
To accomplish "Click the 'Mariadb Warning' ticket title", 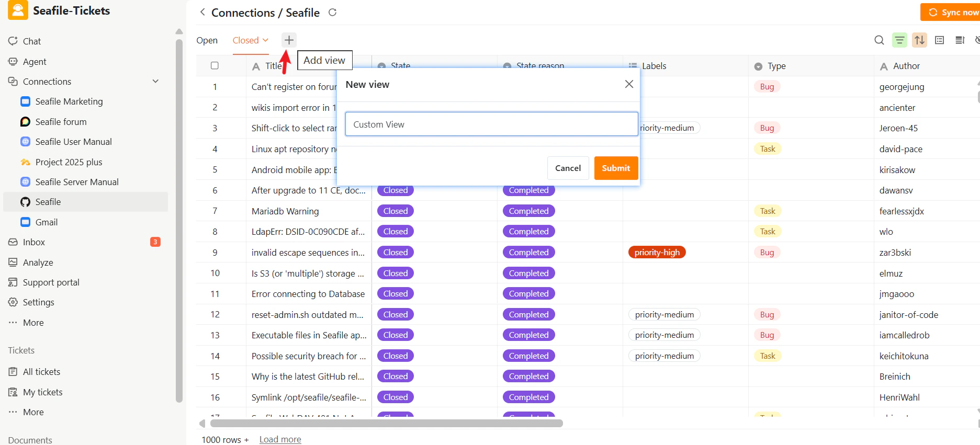I will (x=285, y=211).
